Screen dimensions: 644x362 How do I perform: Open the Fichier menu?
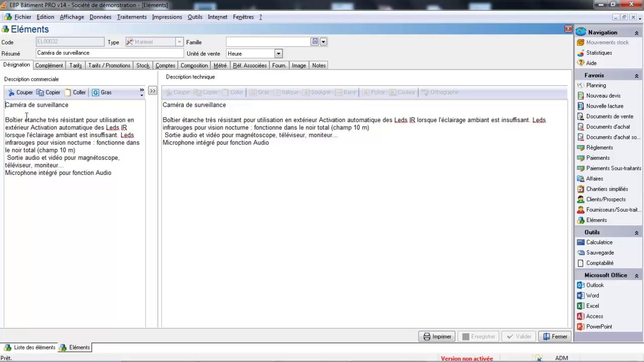pyautogui.click(x=23, y=17)
